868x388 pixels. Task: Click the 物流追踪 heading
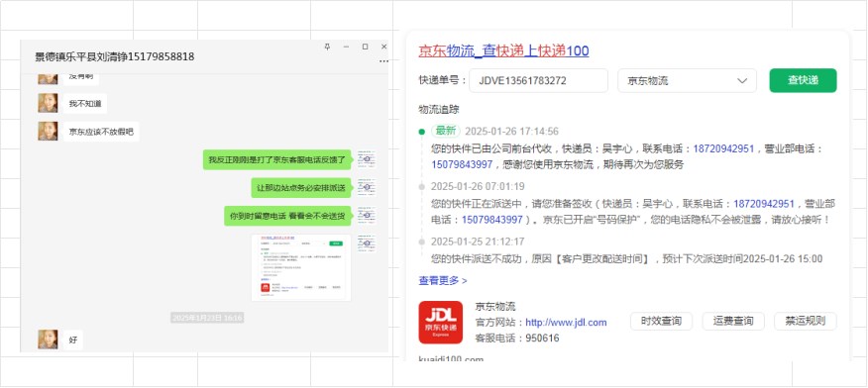439,110
